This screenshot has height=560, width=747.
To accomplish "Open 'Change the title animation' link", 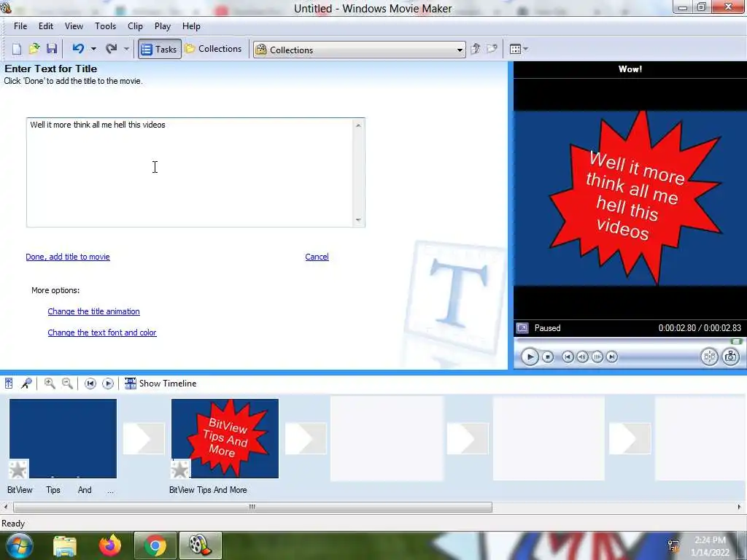I will point(94,311).
